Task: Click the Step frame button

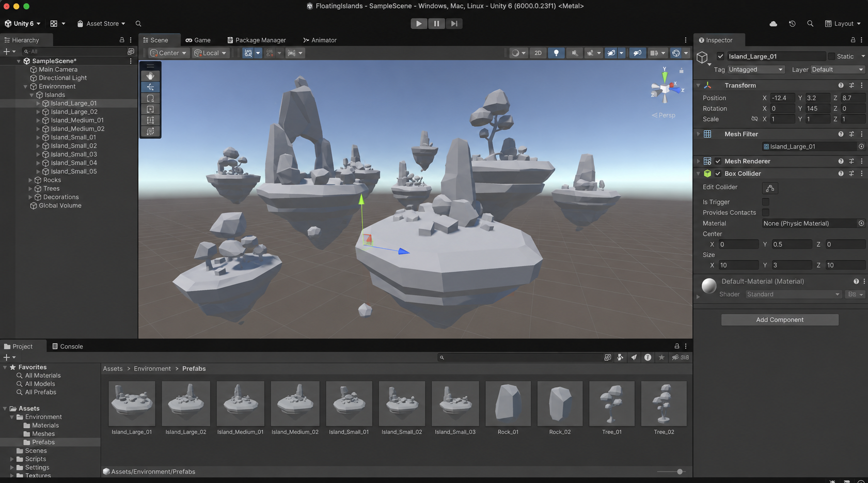Action: pyautogui.click(x=454, y=23)
